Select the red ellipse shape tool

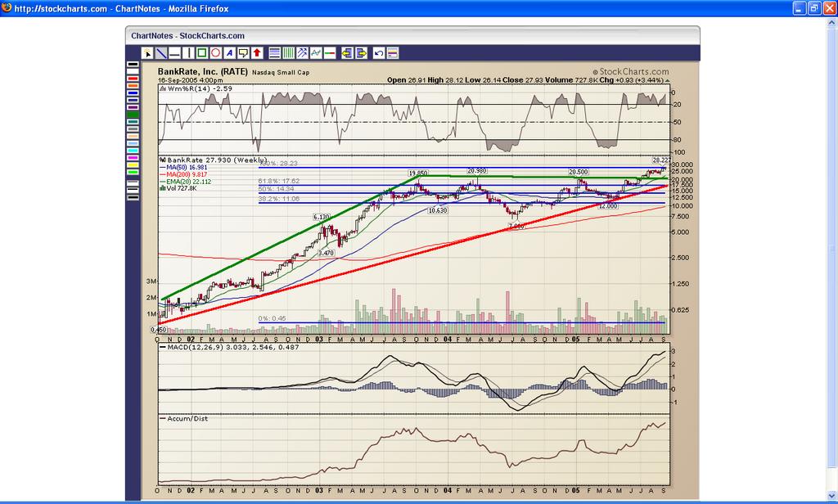216,53
